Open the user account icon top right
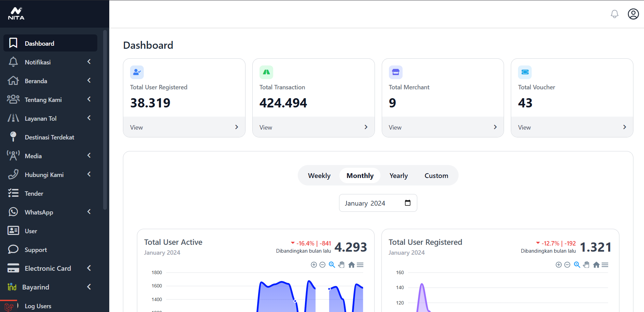Screen dimensions: 644x312 point(633,14)
